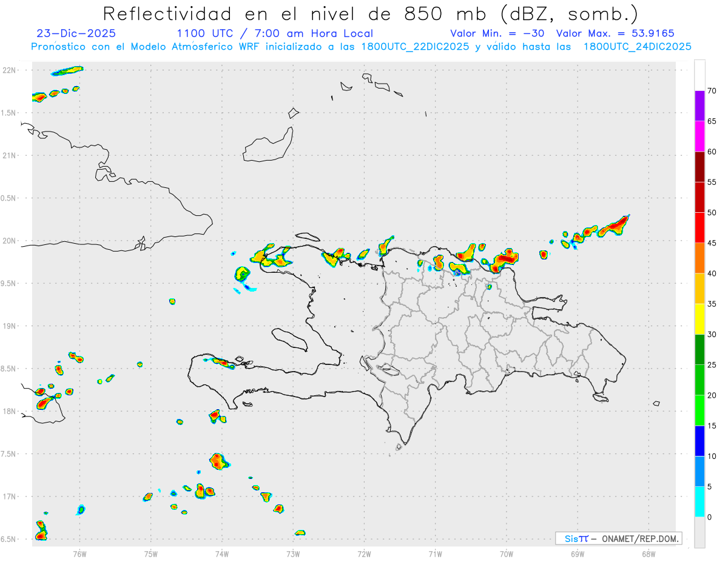Click the '30' color scale value
Image resolution: width=728 pixels, height=562 pixels.
(712, 335)
